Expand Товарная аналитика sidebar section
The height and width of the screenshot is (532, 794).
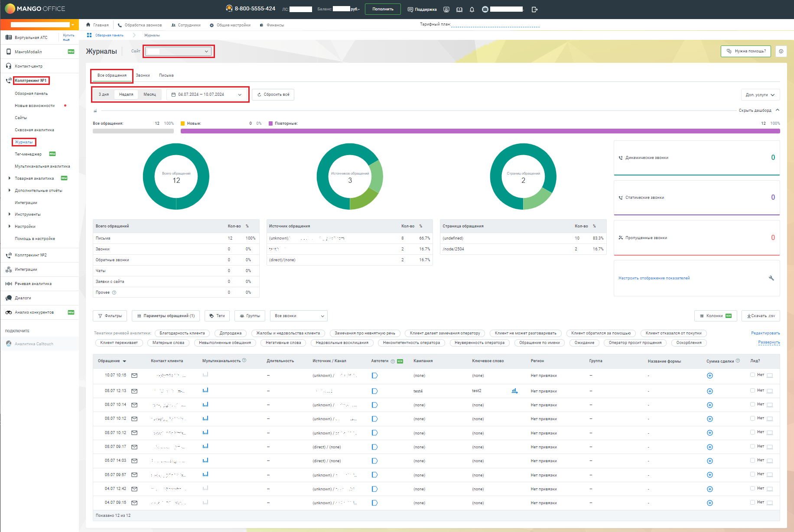[10, 178]
